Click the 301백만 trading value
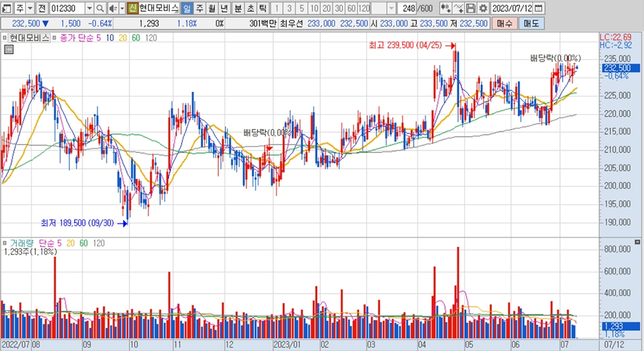Viewport: 644px width, 351px height. click(x=263, y=23)
